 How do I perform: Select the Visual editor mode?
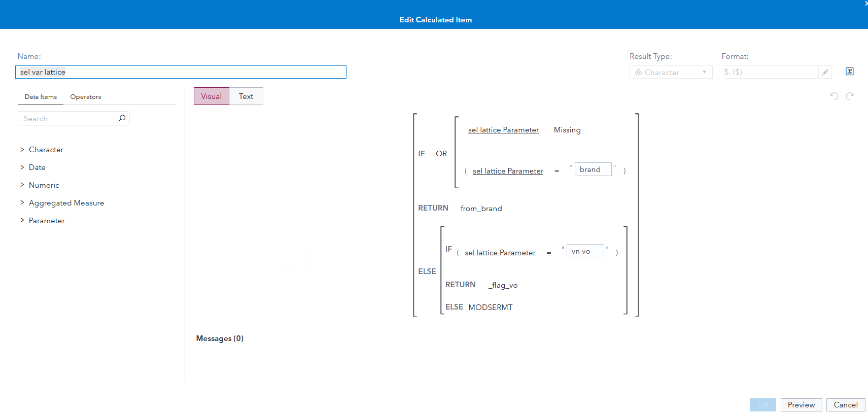tap(211, 96)
